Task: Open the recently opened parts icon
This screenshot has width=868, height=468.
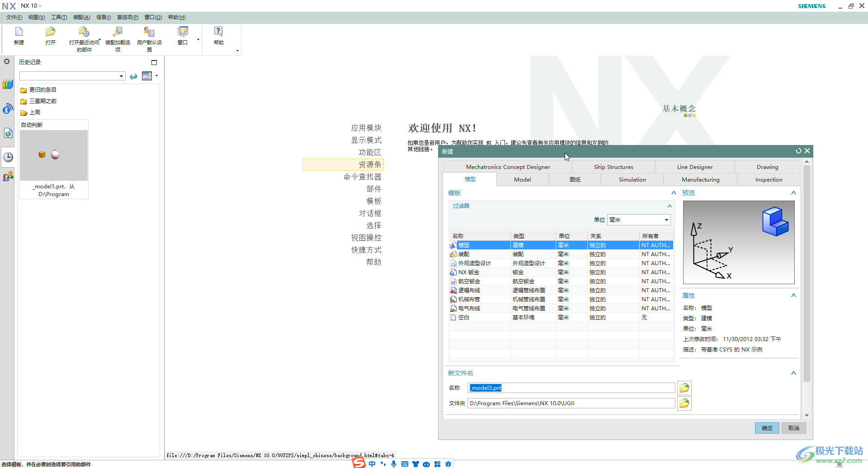Action: (84, 32)
